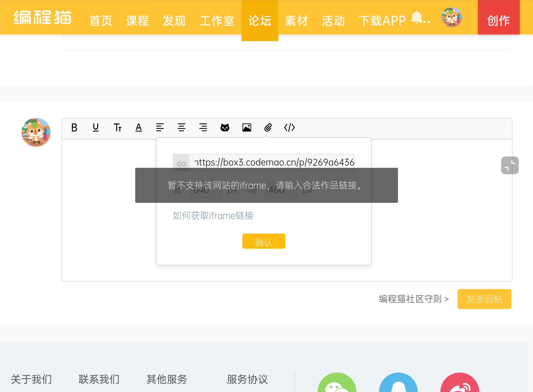The width and height of the screenshot is (533, 392).
Task: Open the 工作室 studio page
Action: coord(217,21)
